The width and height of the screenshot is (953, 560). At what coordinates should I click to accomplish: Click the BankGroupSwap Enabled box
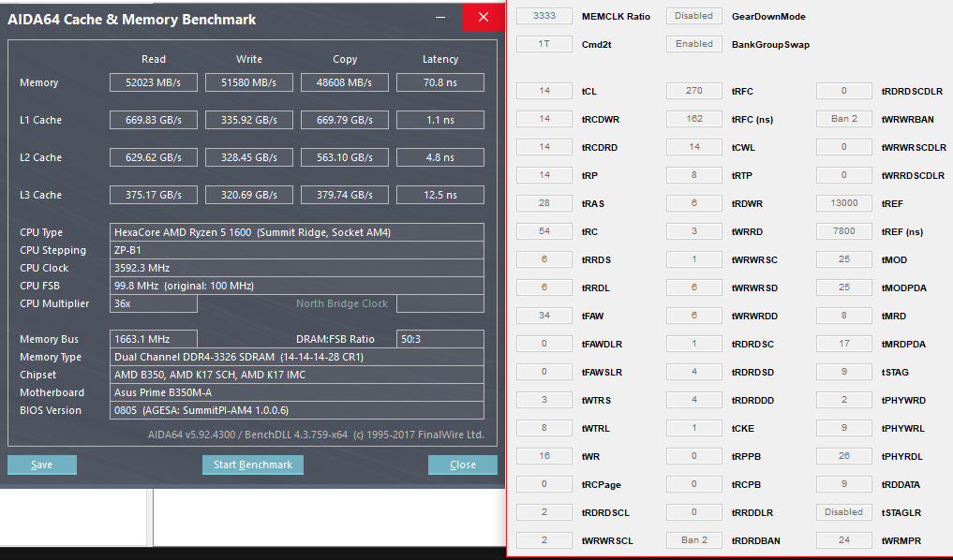coord(694,44)
